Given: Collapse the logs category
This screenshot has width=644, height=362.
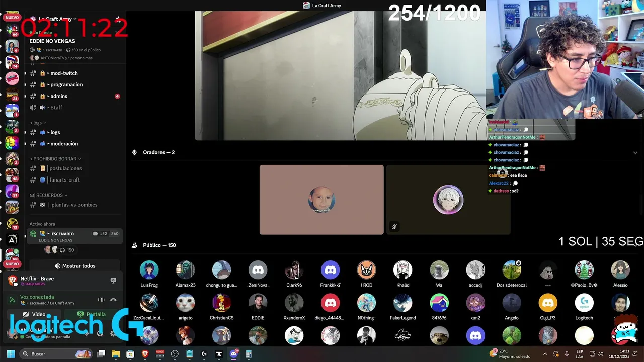Looking at the screenshot, I should pos(38,123).
